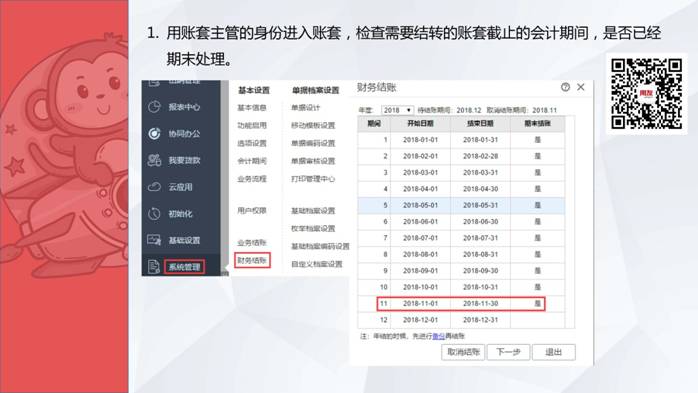Screen dimensions: 698x393
Task: Select the 系统管理 document icon
Action: click(154, 267)
